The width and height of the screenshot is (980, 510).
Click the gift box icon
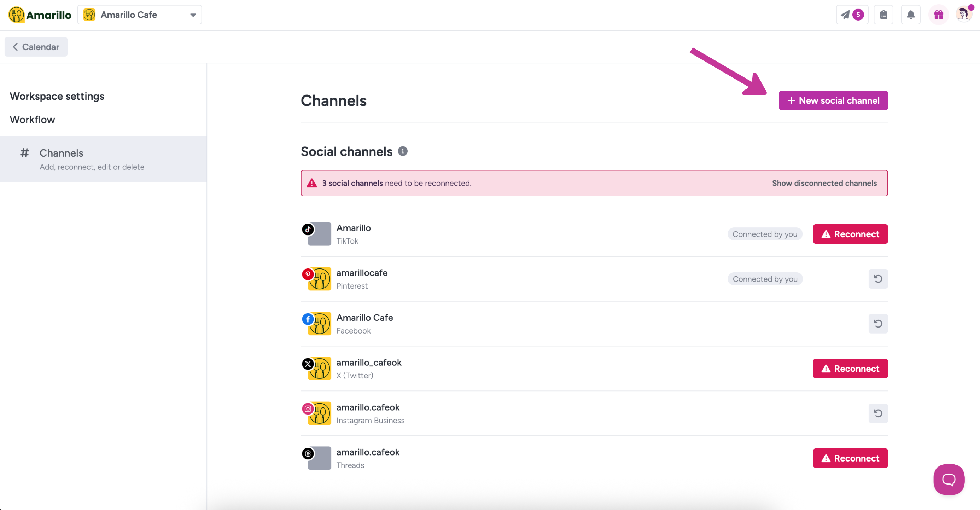point(938,15)
